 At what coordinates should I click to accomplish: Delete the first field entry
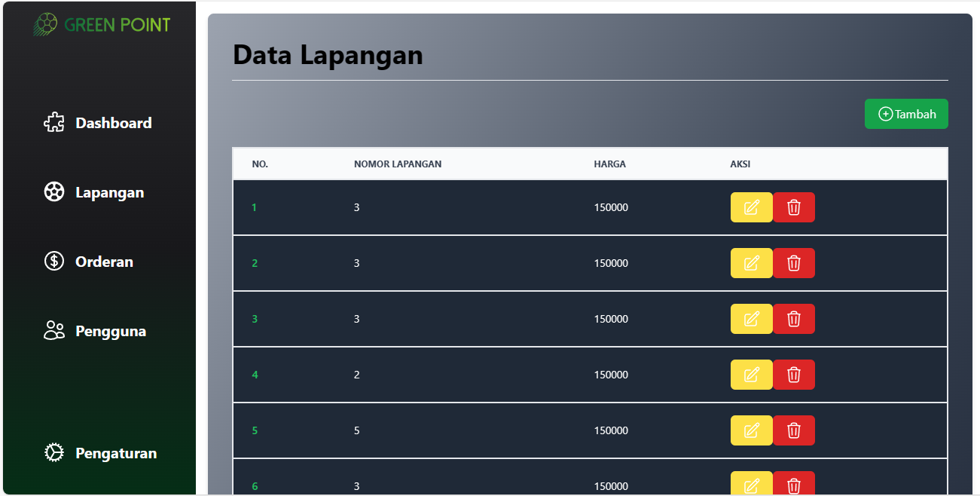[794, 207]
